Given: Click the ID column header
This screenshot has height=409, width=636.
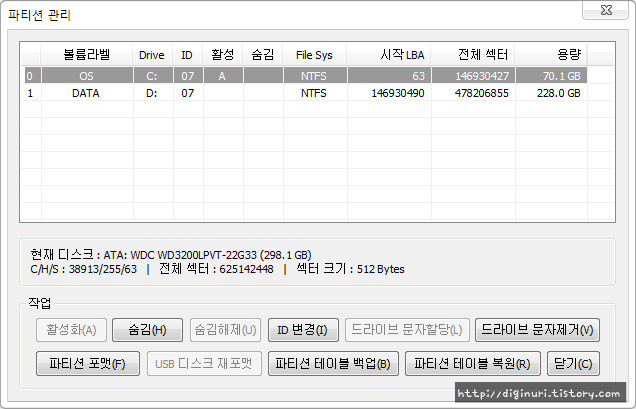Looking at the screenshot, I should 187,54.
